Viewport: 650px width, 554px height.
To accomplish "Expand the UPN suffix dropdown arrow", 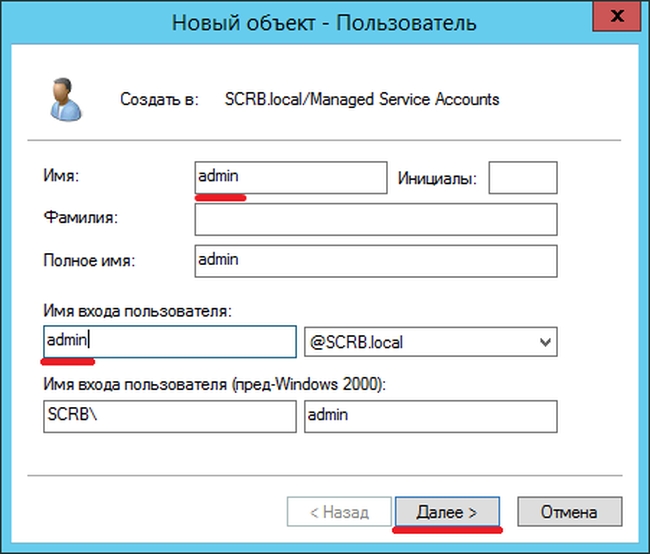I will [x=545, y=342].
